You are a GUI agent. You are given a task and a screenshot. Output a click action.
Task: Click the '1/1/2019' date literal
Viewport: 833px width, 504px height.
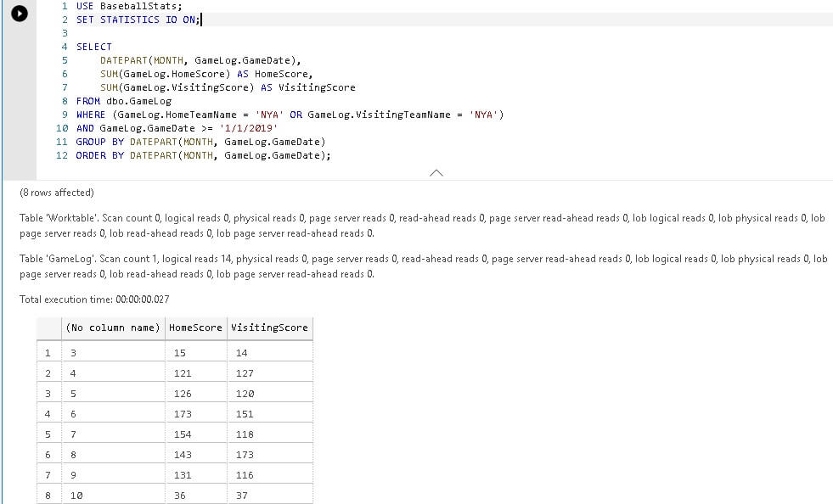click(x=248, y=128)
